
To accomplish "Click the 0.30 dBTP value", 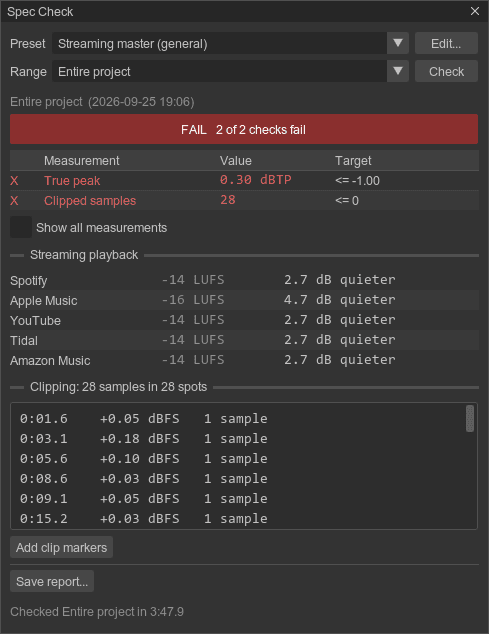I will tap(256, 180).
